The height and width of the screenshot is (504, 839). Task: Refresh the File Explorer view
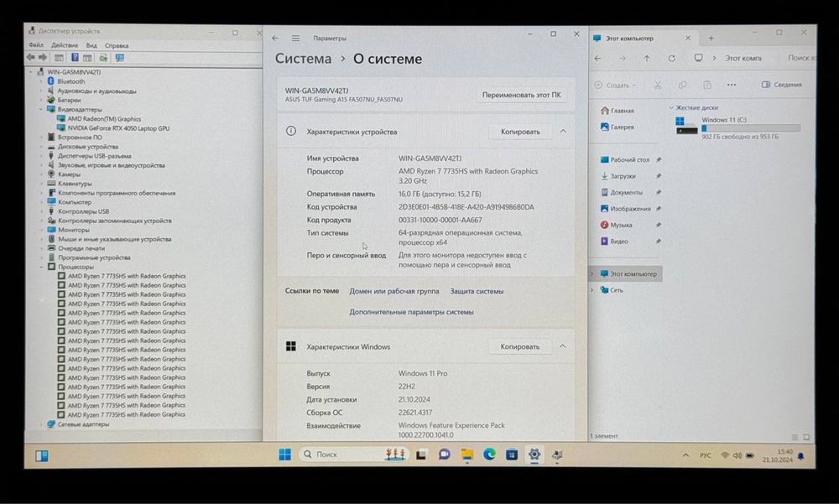point(671,59)
